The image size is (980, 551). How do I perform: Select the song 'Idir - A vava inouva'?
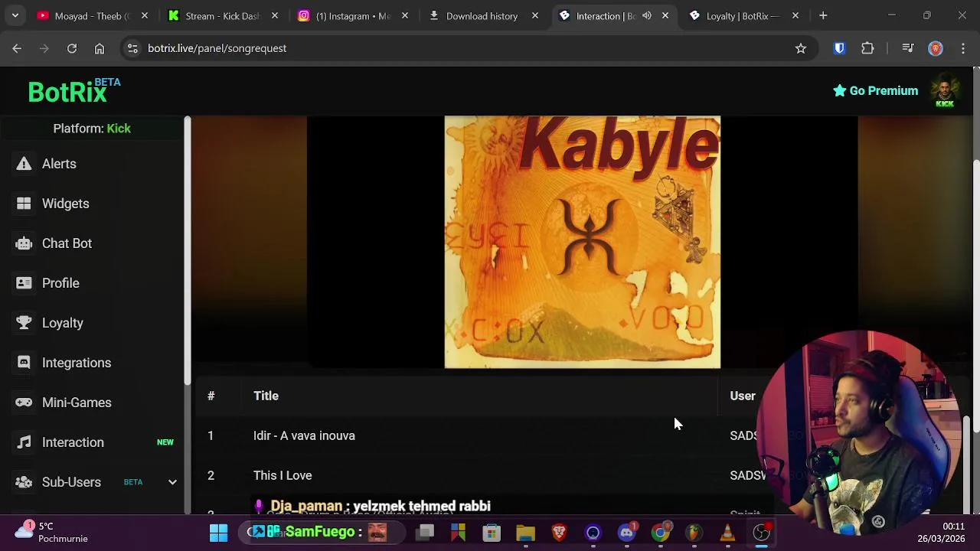304,435
